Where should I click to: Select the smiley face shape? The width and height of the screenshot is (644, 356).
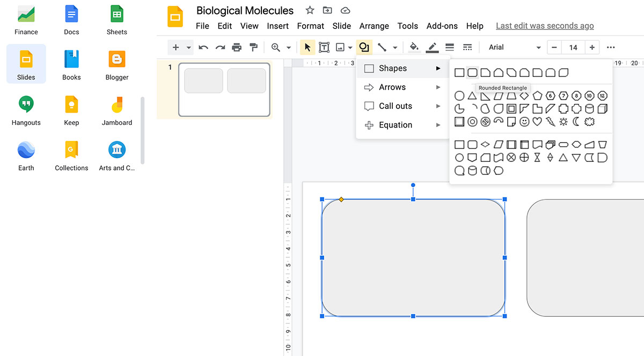[525, 122]
